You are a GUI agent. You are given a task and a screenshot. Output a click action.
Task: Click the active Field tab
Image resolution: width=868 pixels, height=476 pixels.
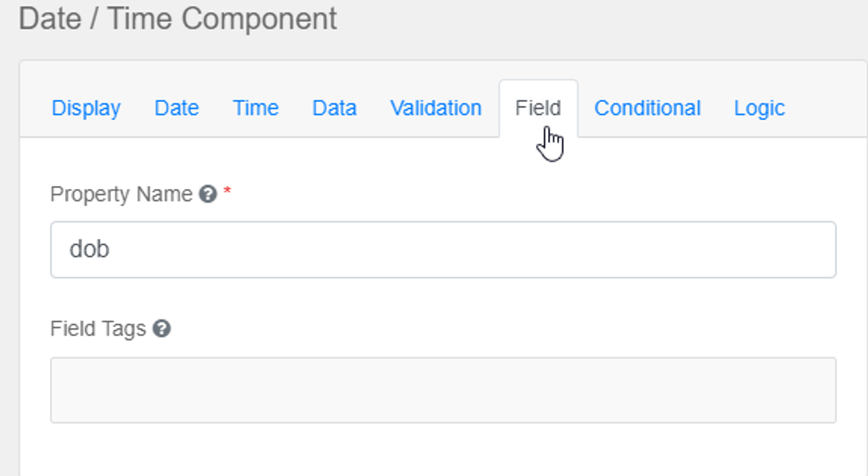click(538, 108)
